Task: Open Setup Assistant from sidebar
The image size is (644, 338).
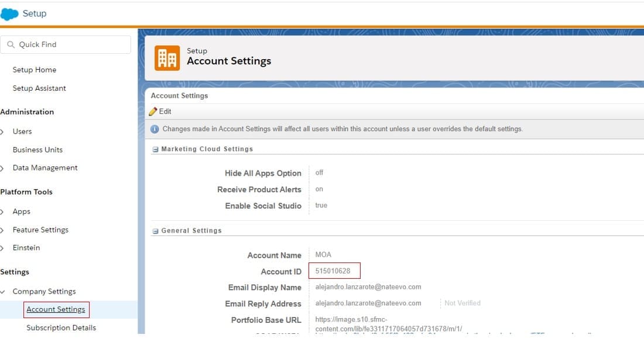Action: [x=39, y=88]
